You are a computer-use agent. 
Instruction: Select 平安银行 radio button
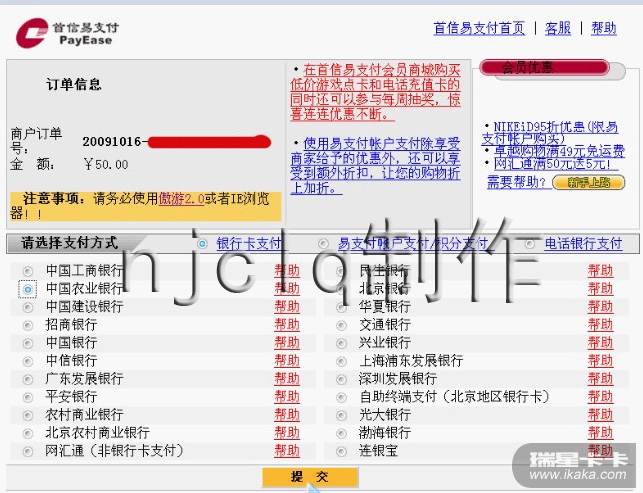28,397
